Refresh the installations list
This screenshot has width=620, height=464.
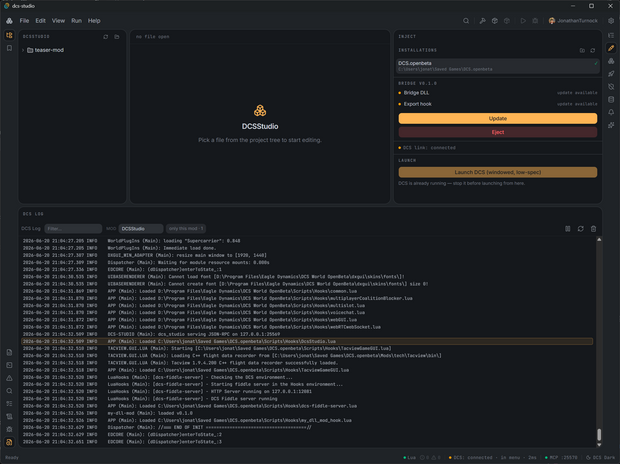592,50
